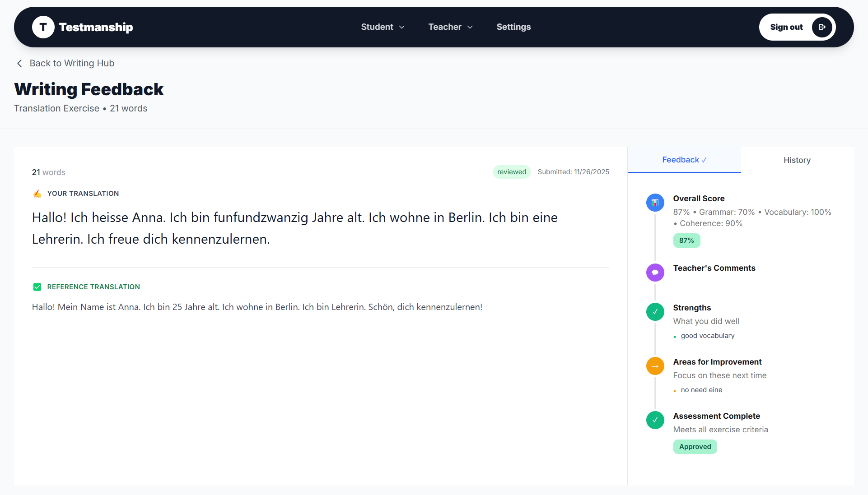Click the orange Areas for Improvement arrow icon

click(655, 366)
